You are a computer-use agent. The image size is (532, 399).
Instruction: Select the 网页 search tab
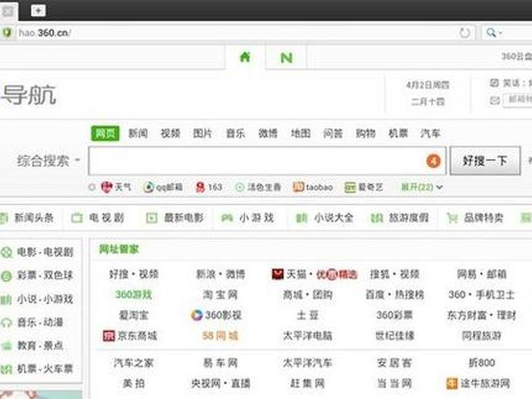coord(105,133)
